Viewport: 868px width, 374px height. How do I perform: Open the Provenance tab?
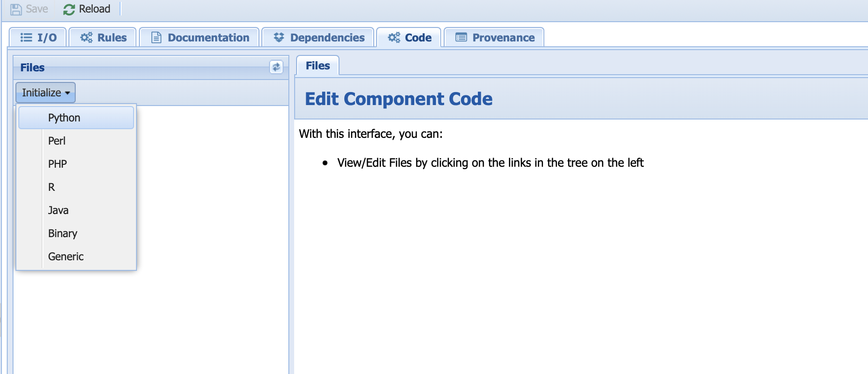494,38
